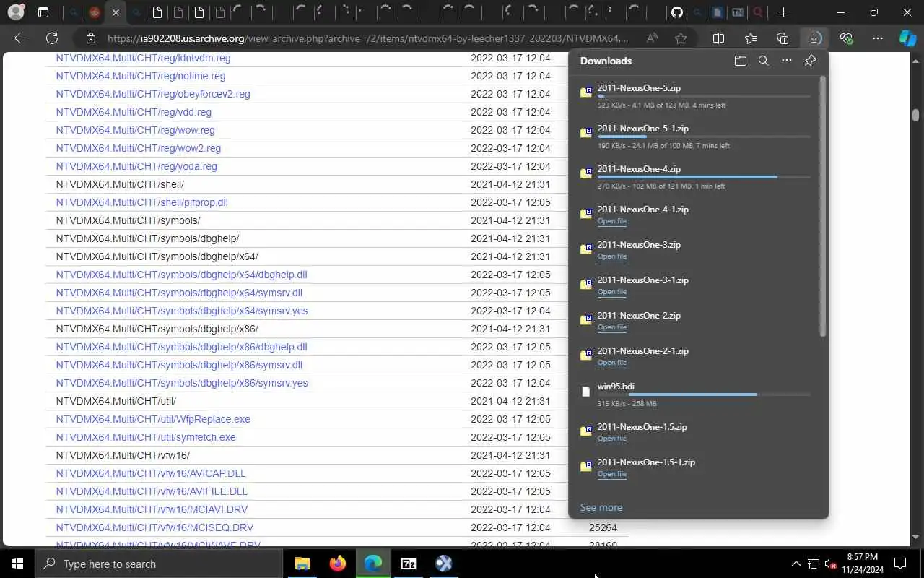Open the browser profile avatar
Viewport: 924px width, 578px height.
pos(15,12)
